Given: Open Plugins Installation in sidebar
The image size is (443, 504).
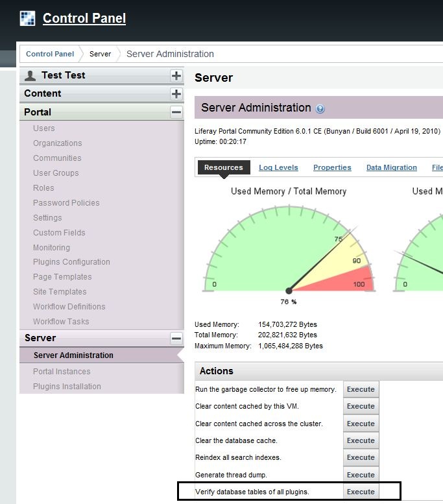Looking at the screenshot, I should (x=67, y=387).
